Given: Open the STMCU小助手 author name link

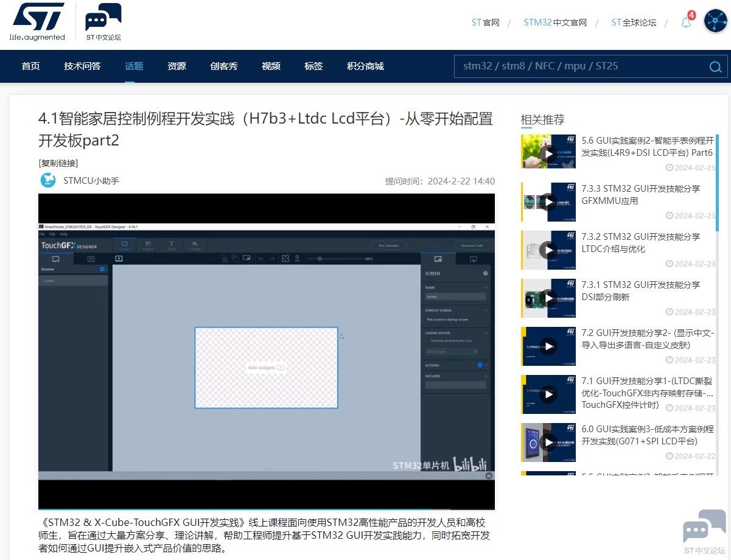Looking at the screenshot, I should pyautogui.click(x=91, y=181).
